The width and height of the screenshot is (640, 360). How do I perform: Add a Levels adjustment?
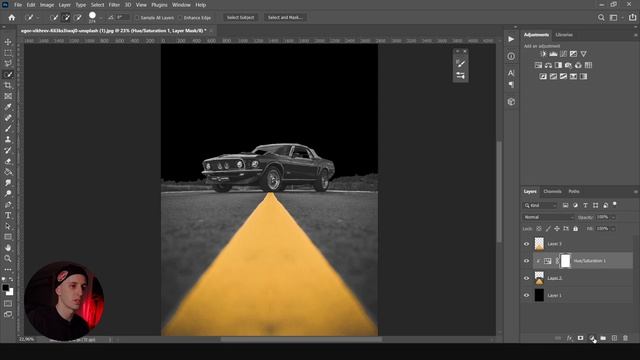(x=553, y=54)
